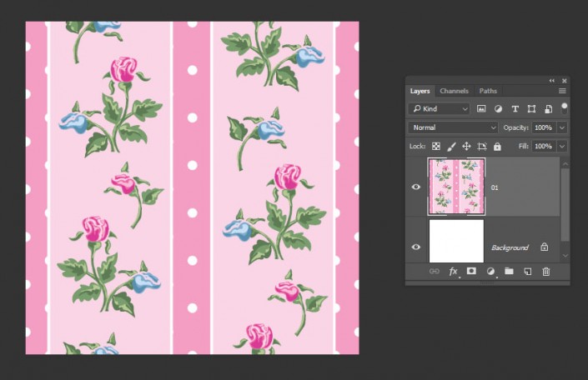Image resolution: width=588 pixels, height=380 pixels.
Task: Click the pixel layer filter icon
Action: [482, 109]
